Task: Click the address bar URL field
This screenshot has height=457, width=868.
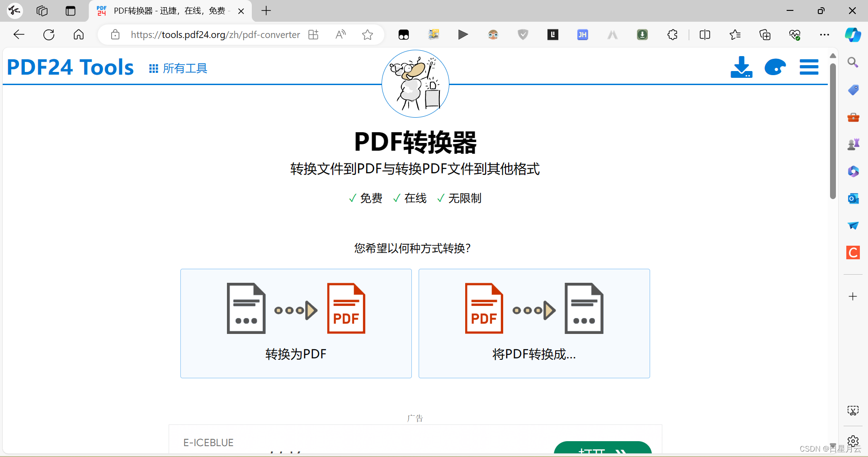Action: click(215, 35)
